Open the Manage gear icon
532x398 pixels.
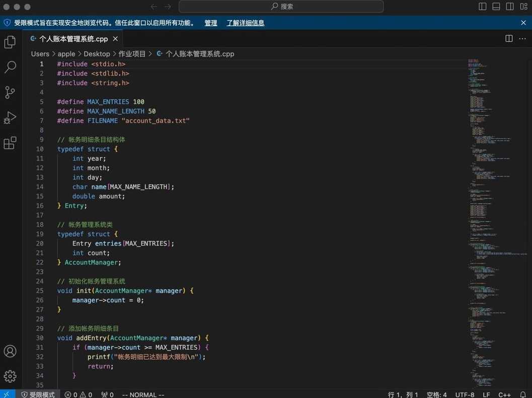click(x=10, y=376)
